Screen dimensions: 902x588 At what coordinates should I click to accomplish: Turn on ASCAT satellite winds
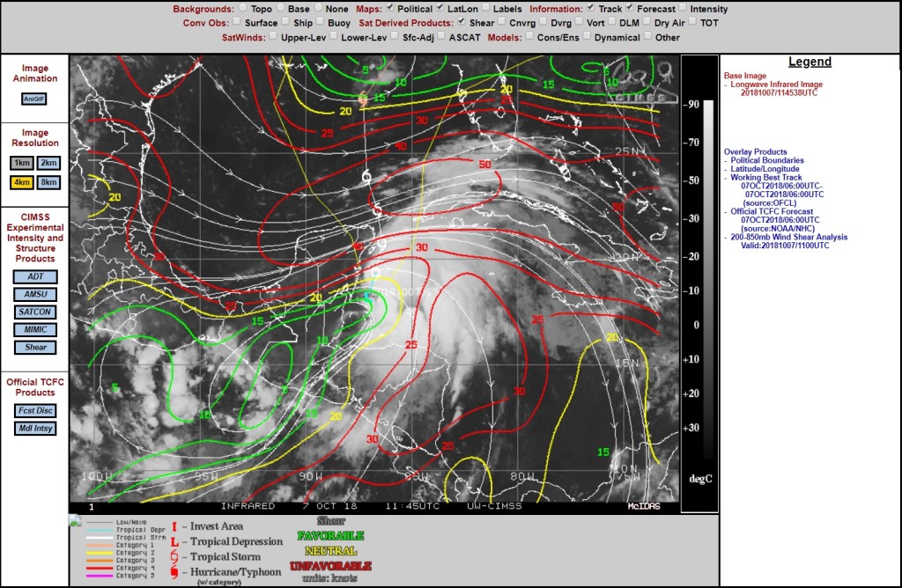440,36
